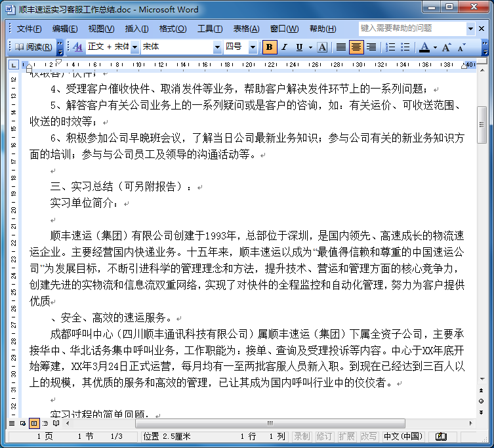Open the 插入(I) menu
The width and height of the screenshot is (494, 448).
click(x=136, y=29)
